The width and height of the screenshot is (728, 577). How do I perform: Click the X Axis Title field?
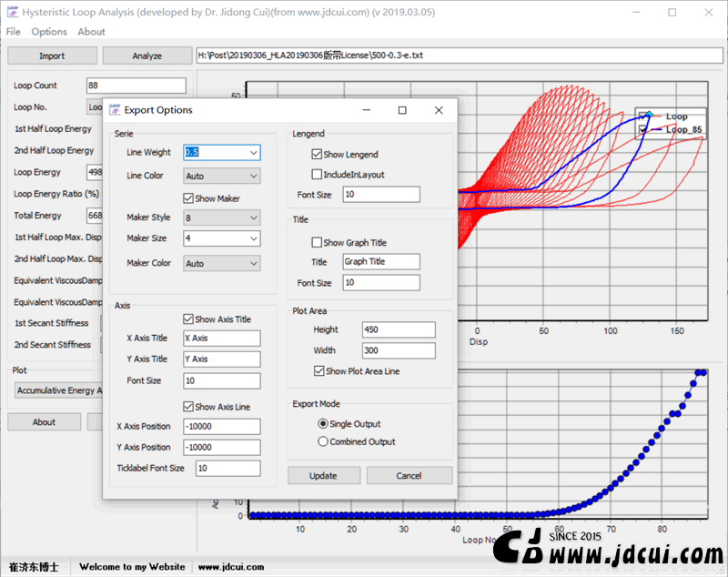(222, 338)
